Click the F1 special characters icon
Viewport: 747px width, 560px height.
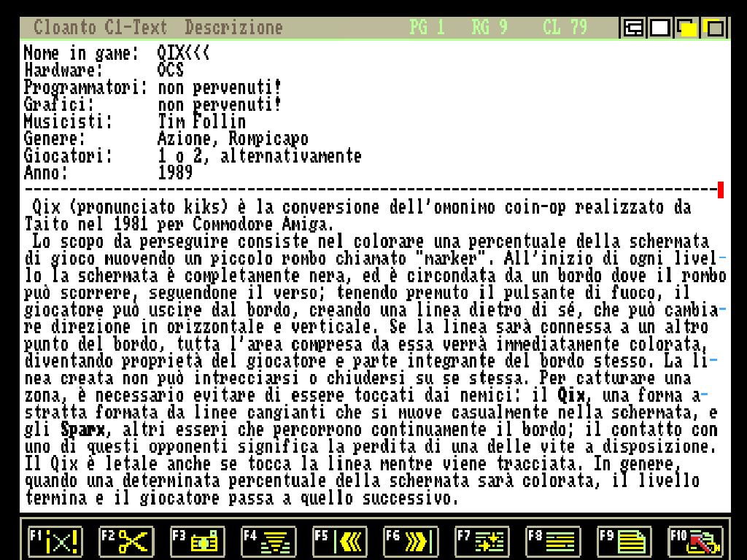(55, 542)
